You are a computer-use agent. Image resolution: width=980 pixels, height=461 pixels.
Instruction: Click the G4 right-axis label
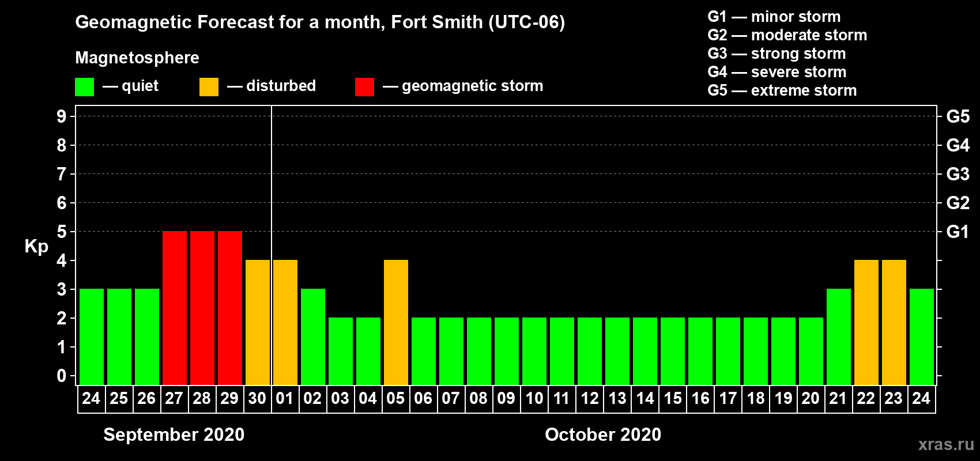pos(958,145)
